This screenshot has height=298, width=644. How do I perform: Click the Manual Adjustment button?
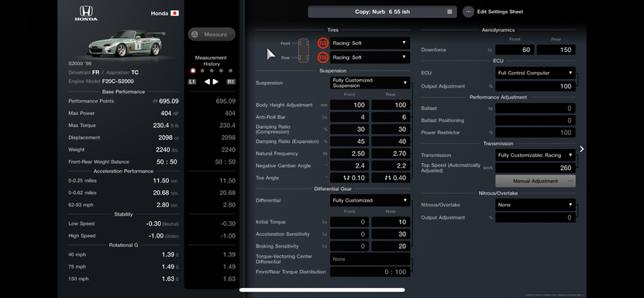(536, 181)
